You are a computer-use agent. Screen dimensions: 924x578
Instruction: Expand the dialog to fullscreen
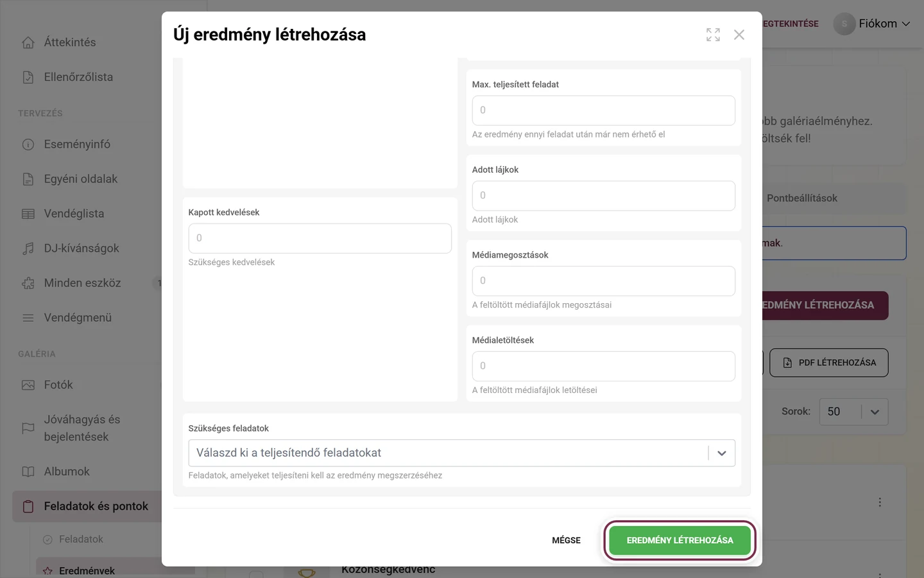click(713, 35)
